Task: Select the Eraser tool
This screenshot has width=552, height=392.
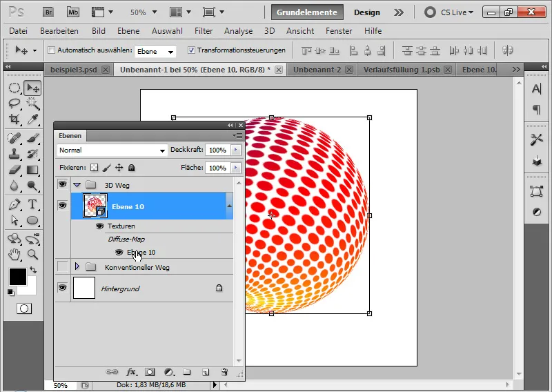Action: (x=14, y=170)
